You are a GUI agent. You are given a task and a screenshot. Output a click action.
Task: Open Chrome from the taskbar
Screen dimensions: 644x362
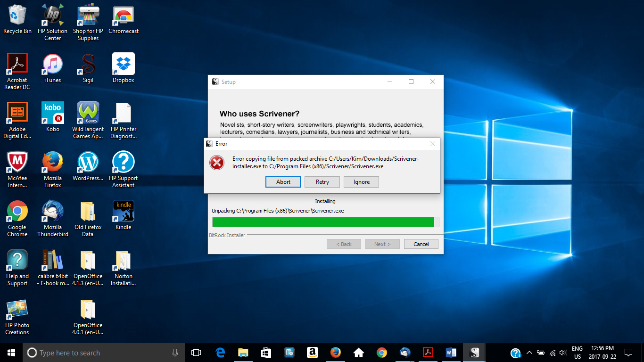382,353
